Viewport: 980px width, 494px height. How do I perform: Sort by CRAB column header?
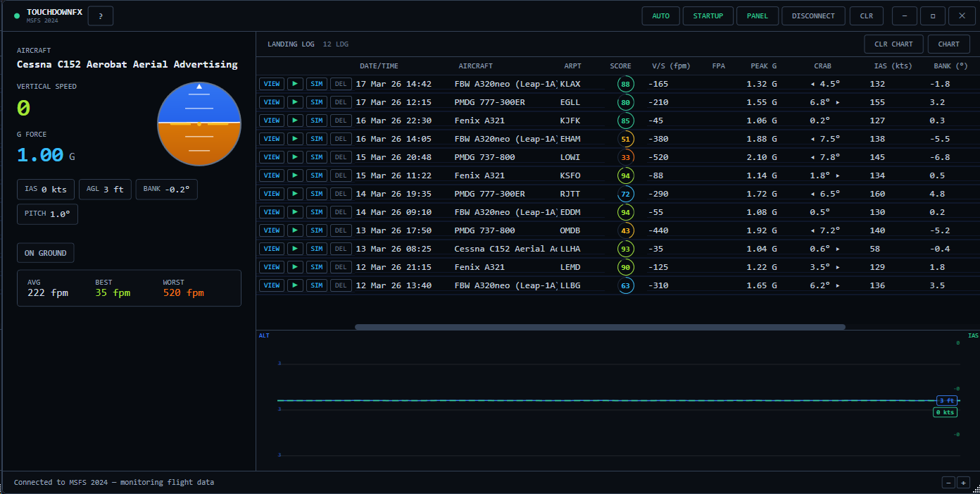(822, 66)
